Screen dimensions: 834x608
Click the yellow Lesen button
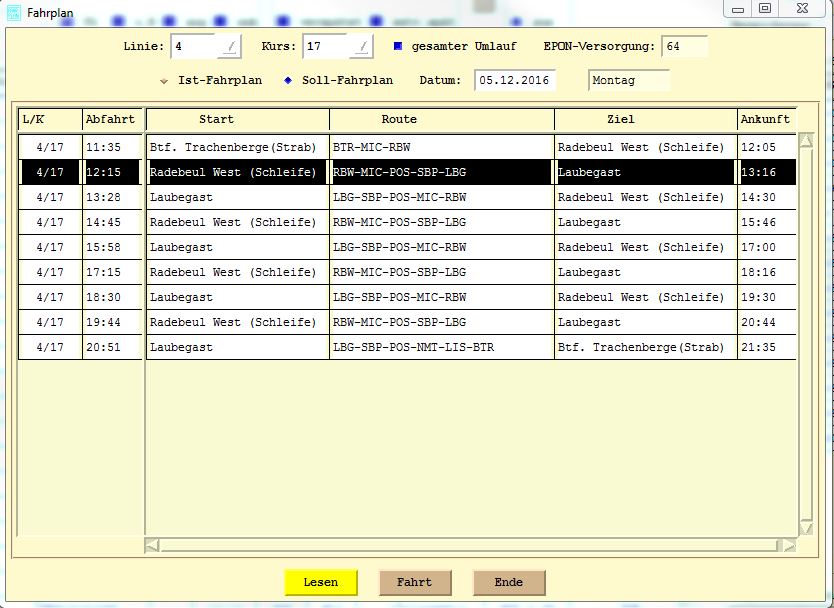(320, 582)
